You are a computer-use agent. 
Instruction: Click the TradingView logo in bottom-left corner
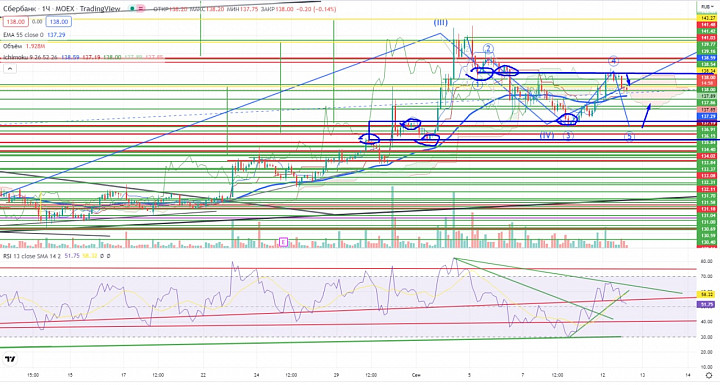[9, 359]
